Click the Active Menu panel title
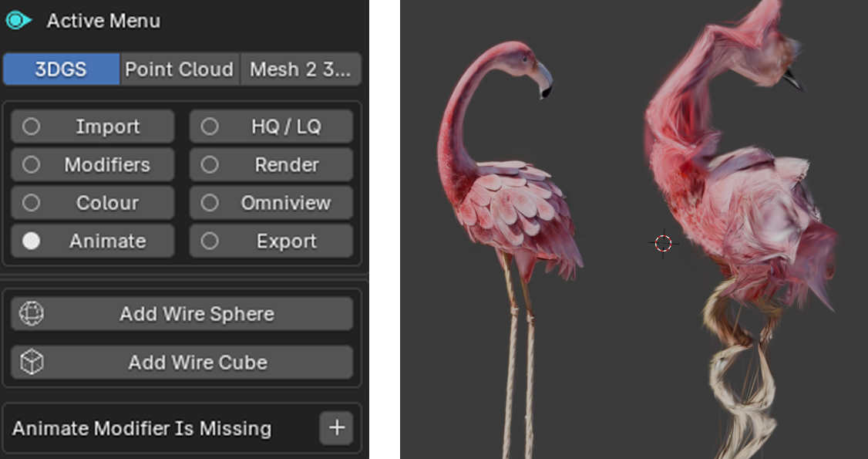868x459 pixels. coord(103,21)
